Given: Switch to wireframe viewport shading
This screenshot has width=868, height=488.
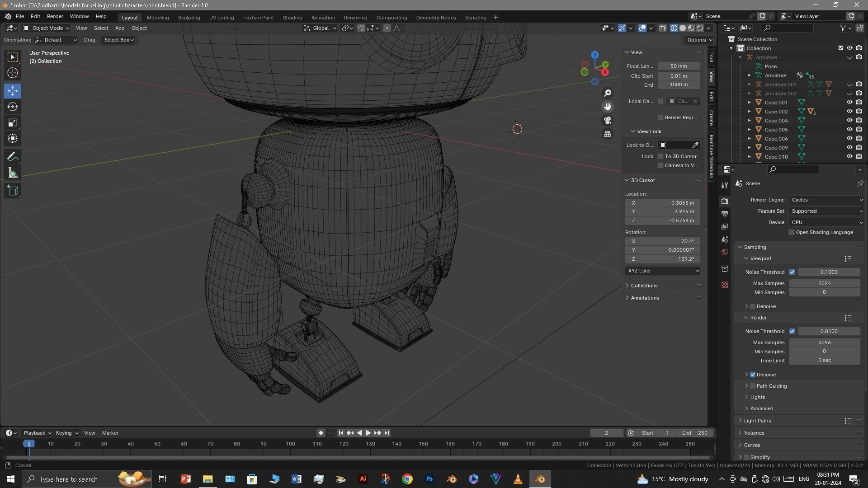Looking at the screenshot, I should pyautogui.click(x=674, y=28).
